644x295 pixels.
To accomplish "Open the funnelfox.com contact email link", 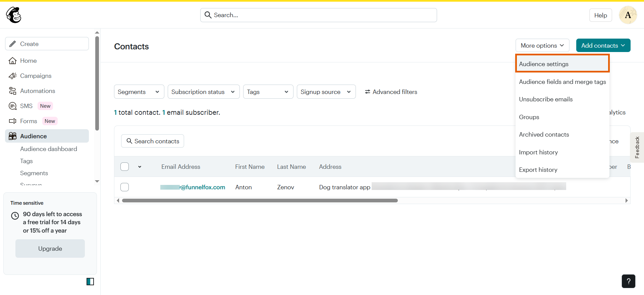I will (x=193, y=187).
